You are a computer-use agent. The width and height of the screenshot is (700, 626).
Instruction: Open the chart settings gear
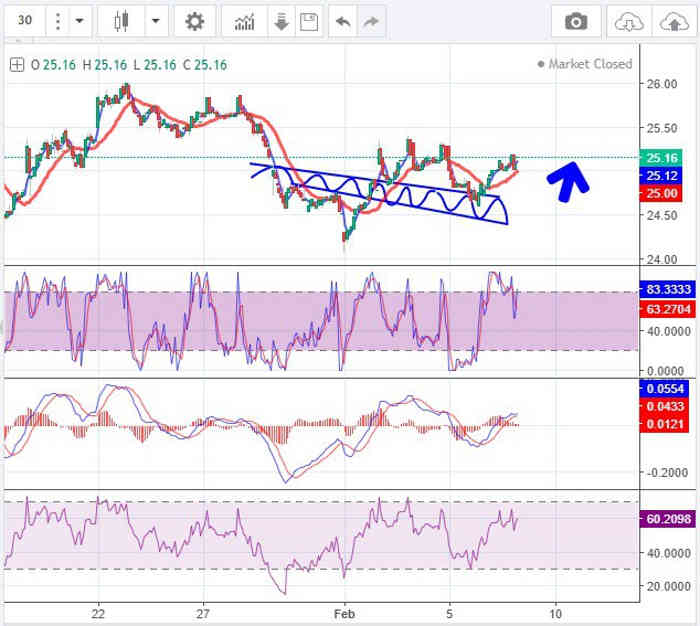pyautogui.click(x=194, y=21)
